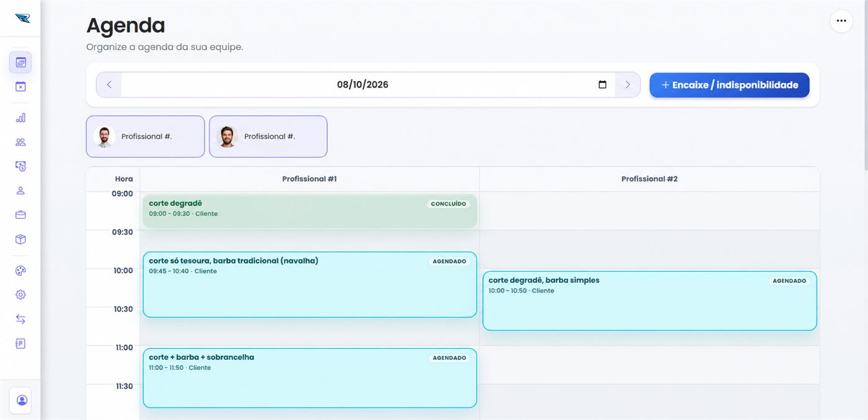This screenshot has height=420, width=868.
Task: Click the swap arrows icon in sidebar
Action: (x=20, y=319)
